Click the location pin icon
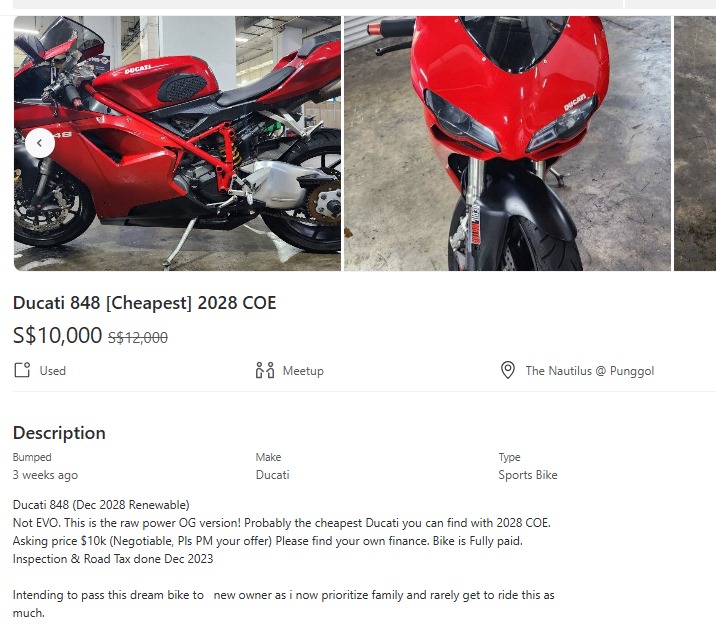Screen dimensions: 716x624 tap(508, 370)
